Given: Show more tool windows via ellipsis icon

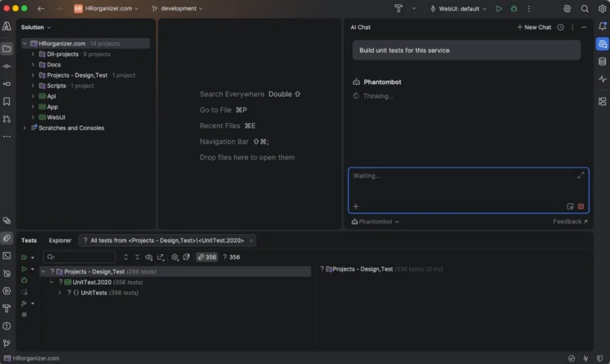Looking at the screenshot, I should click(7, 137).
